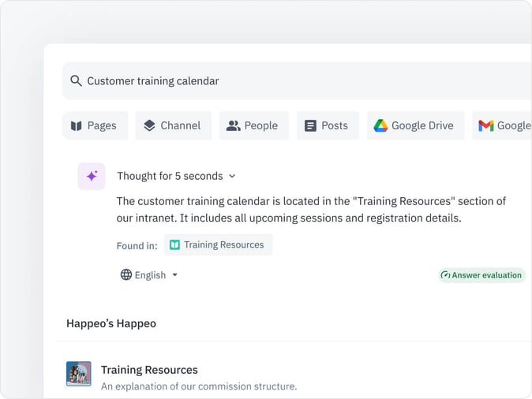Click the Posts document icon
The height and width of the screenshot is (399, 532).
pos(310,125)
